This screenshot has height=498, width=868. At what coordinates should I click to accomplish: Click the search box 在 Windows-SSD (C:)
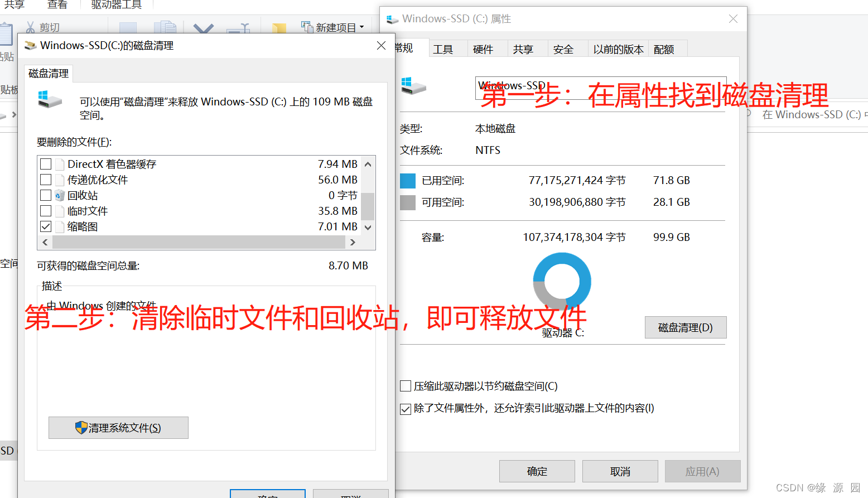tap(809, 114)
